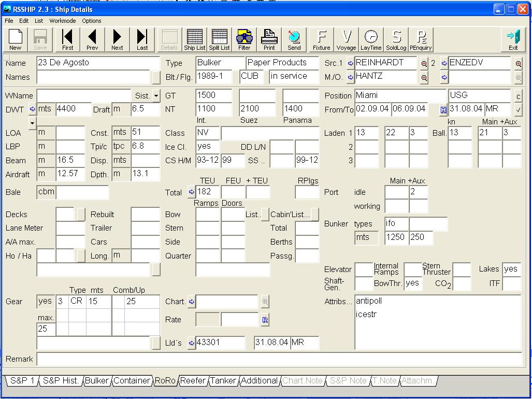
Task: Click the Name field containing 23 De Agosto
Action: pyautogui.click(x=98, y=63)
